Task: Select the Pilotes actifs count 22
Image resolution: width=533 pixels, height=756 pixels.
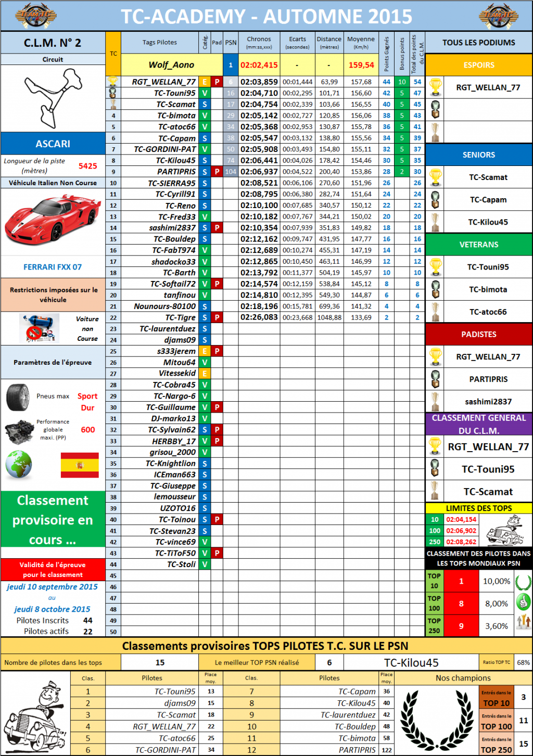Action: pyautogui.click(x=88, y=631)
